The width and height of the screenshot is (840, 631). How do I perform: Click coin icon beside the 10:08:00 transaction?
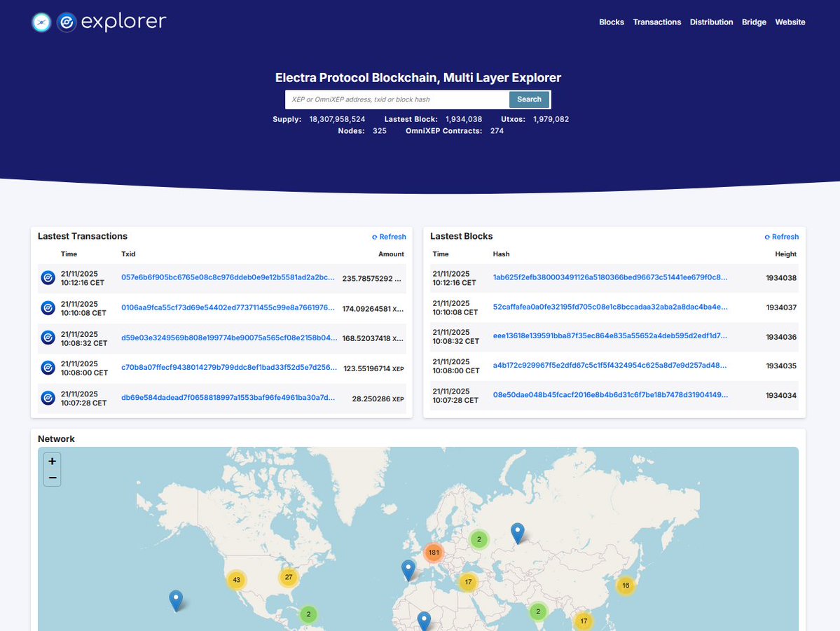(x=48, y=368)
